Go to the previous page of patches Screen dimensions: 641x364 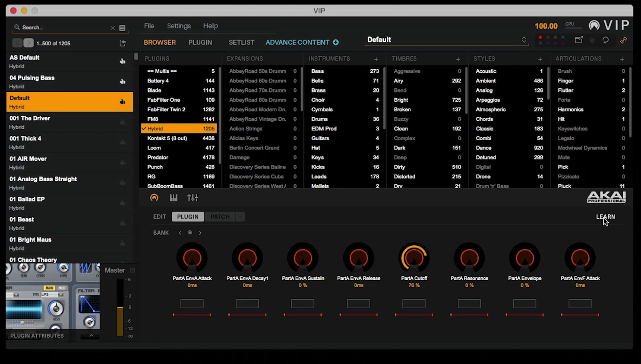point(17,43)
